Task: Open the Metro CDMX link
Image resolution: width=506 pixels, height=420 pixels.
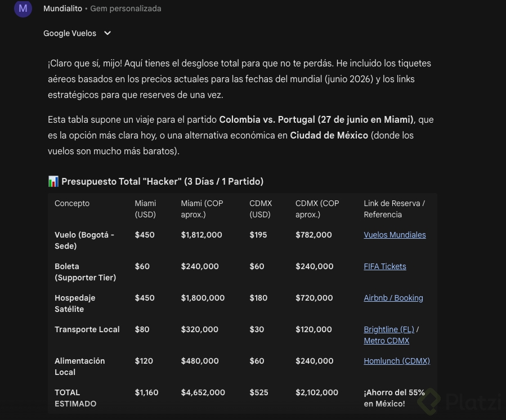Action: click(x=386, y=341)
